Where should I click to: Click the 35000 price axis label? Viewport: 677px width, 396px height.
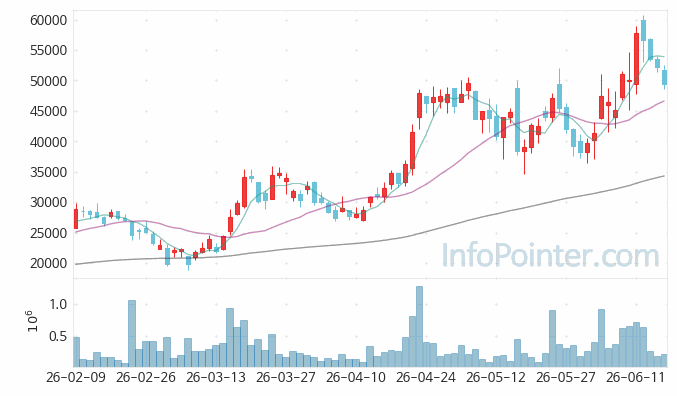[x=48, y=172]
